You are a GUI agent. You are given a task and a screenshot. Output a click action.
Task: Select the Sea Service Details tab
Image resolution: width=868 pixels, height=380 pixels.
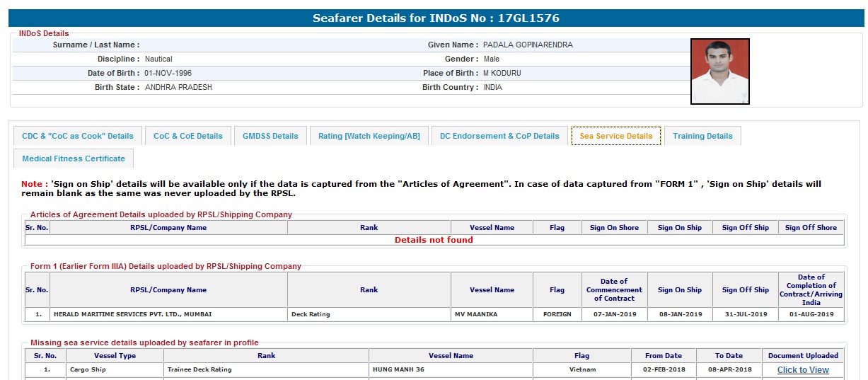click(615, 136)
